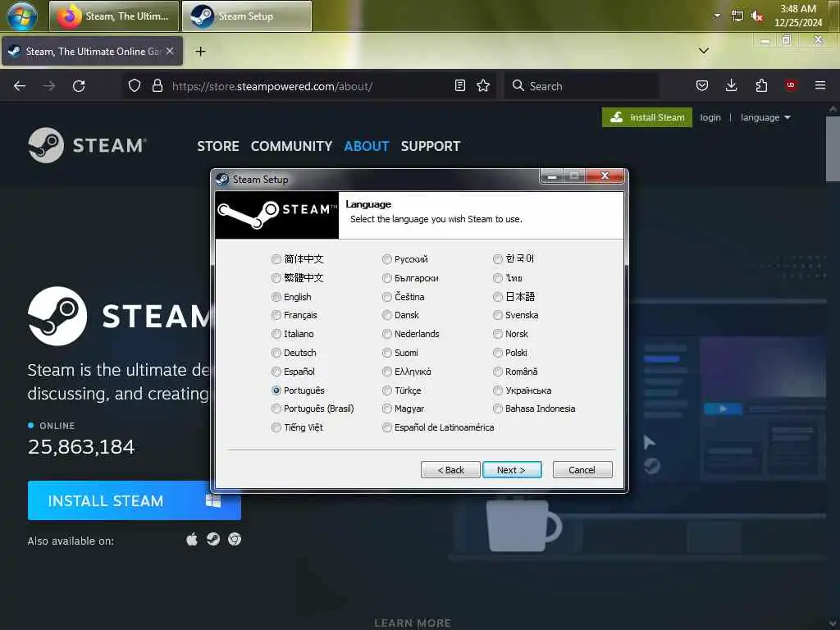Click the tracking protection shield icon

point(135,85)
